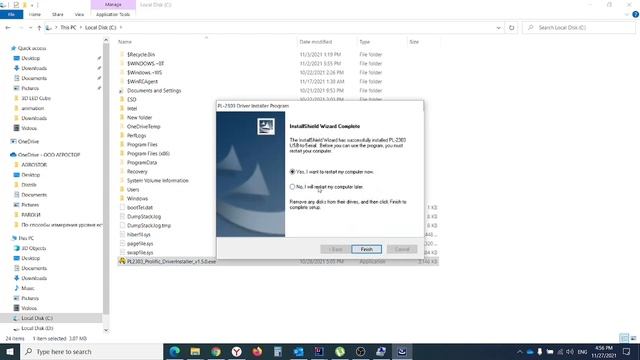Click Finish in the installer dialog
Screen dimensions: 640x360
[366, 249]
